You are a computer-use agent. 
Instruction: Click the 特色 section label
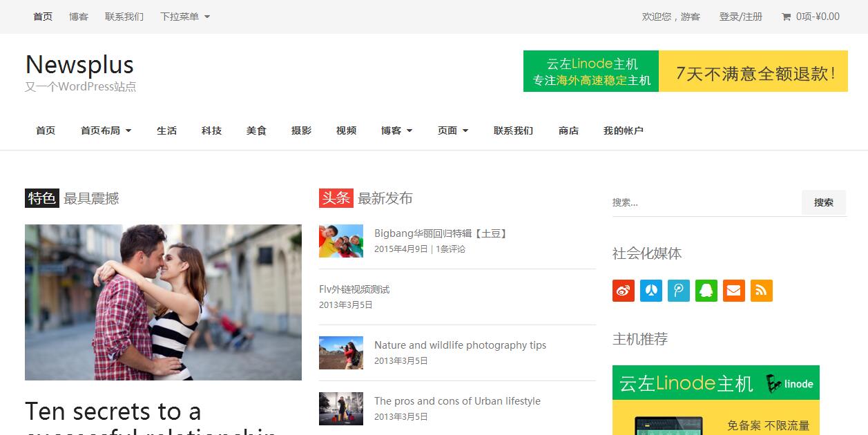(x=42, y=198)
